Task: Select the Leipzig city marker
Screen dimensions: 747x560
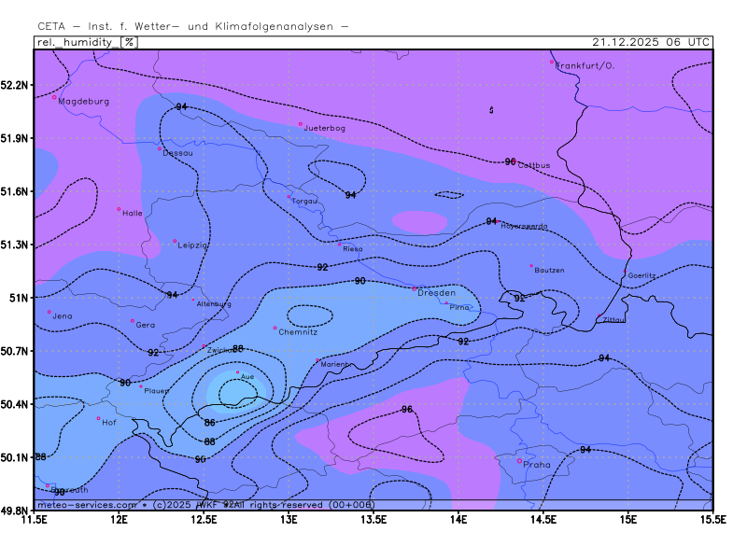Action: [175, 241]
